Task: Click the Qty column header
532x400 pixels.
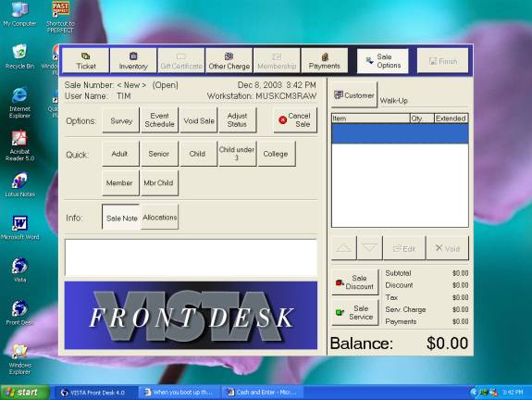Action: point(422,119)
